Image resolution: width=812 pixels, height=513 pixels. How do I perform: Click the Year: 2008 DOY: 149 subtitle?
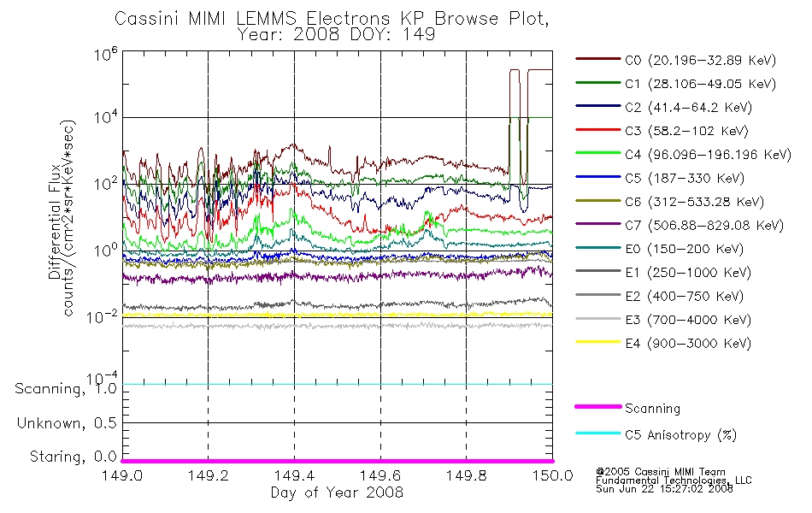pyautogui.click(x=336, y=35)
